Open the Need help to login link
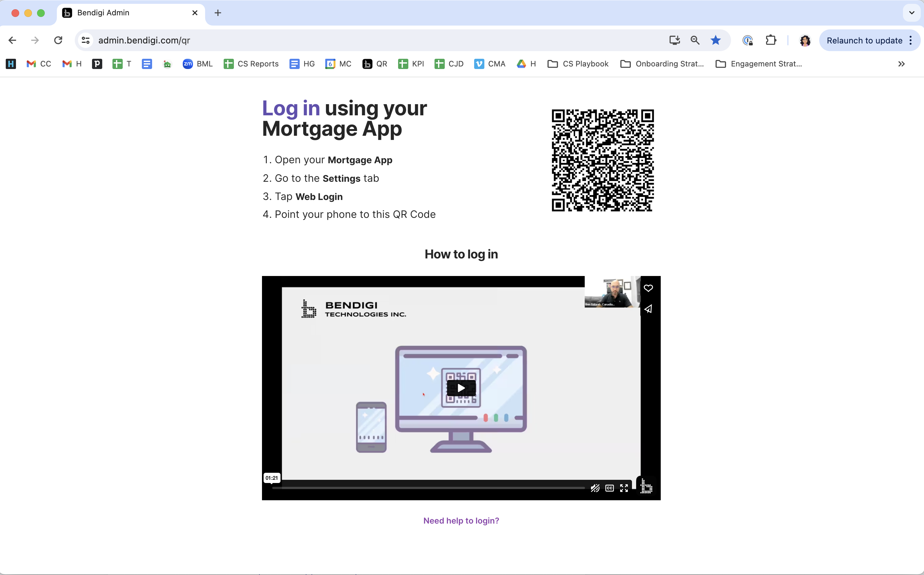This screenshot has width=924, height=575. pyautogui.click(x=461, y=521)
